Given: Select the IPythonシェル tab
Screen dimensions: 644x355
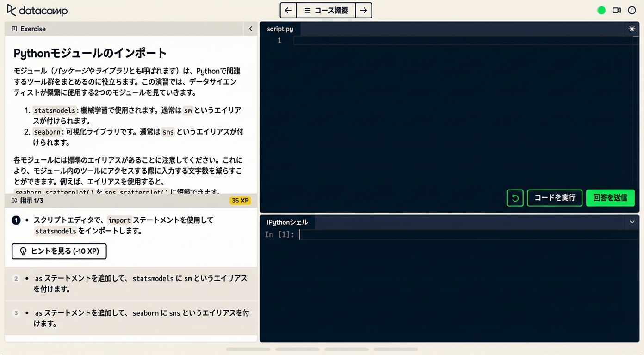Looking at the screenshot, I should pyautogui.click(x=287, y=222).
